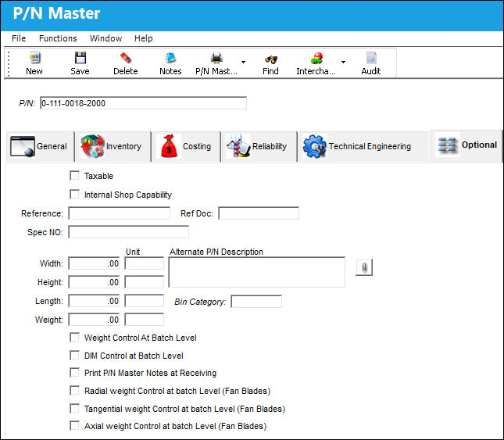Open the Interchangeable parts tool
504x440 pixels.
[316, 63]
